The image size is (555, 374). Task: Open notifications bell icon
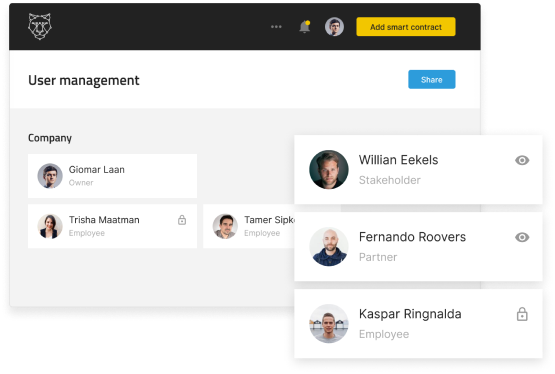click(x=304, y=27)
